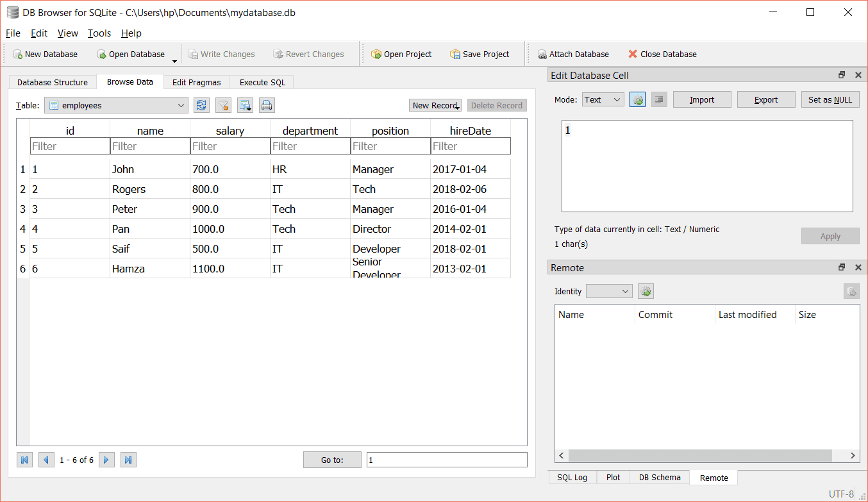This screenshot has width=868, height=502.
Task: Click the New Record button
Action: coord(435,105)
